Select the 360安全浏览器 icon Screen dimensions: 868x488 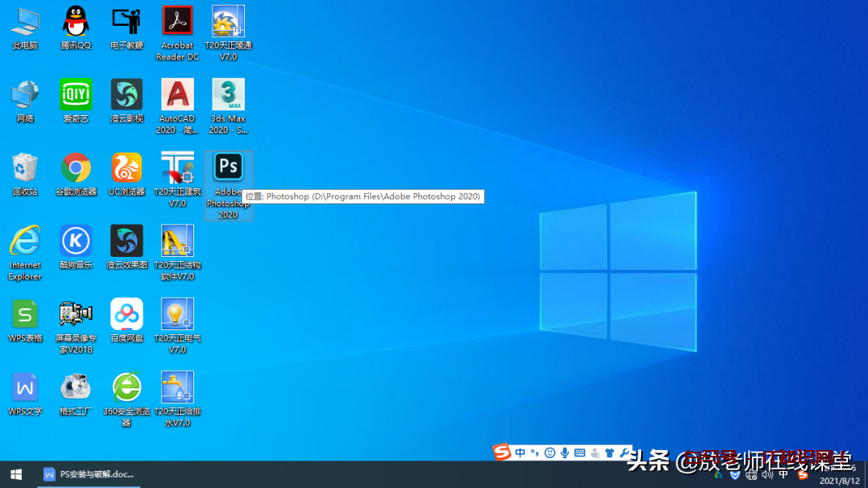point(126,388)
